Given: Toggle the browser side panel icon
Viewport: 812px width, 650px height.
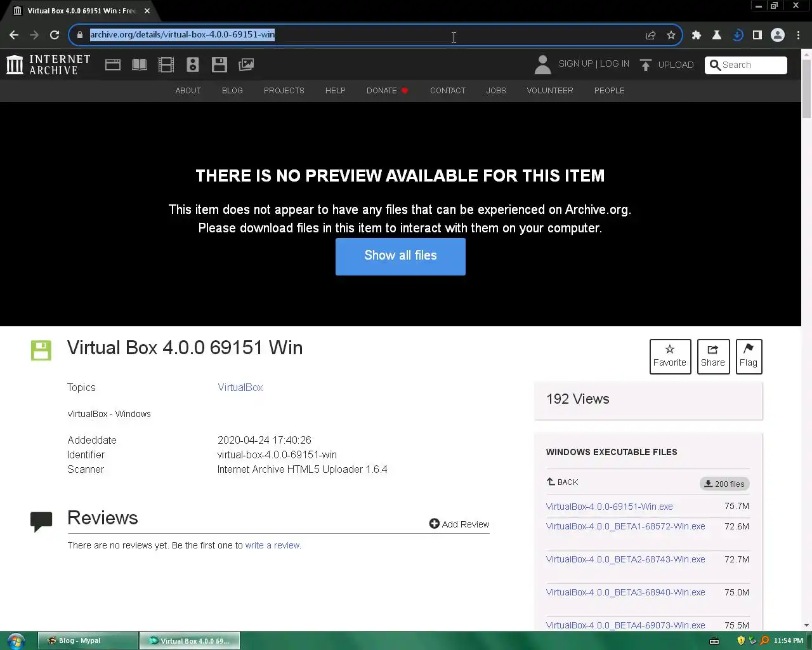Looking at the screenshot, I should [757, 35].
